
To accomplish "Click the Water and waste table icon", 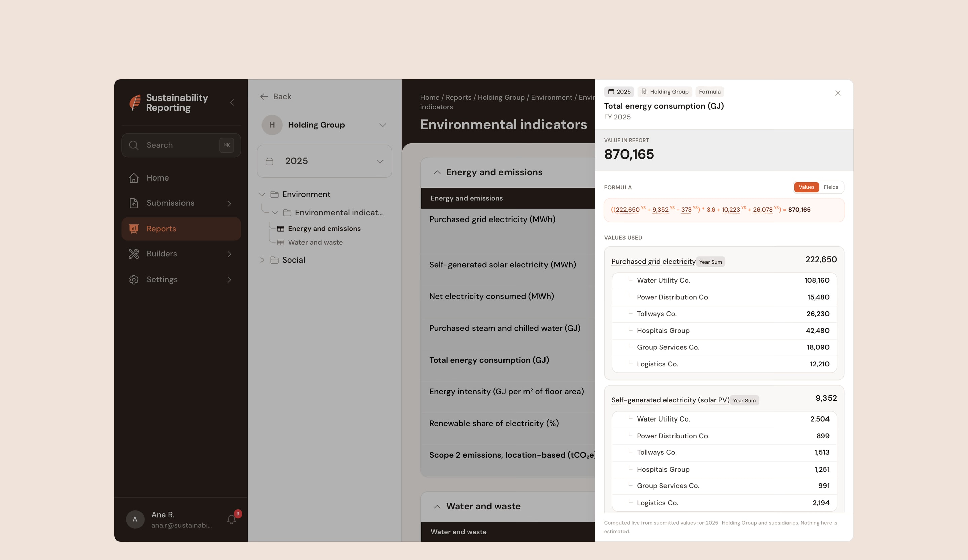I will [x=280, y=243].
